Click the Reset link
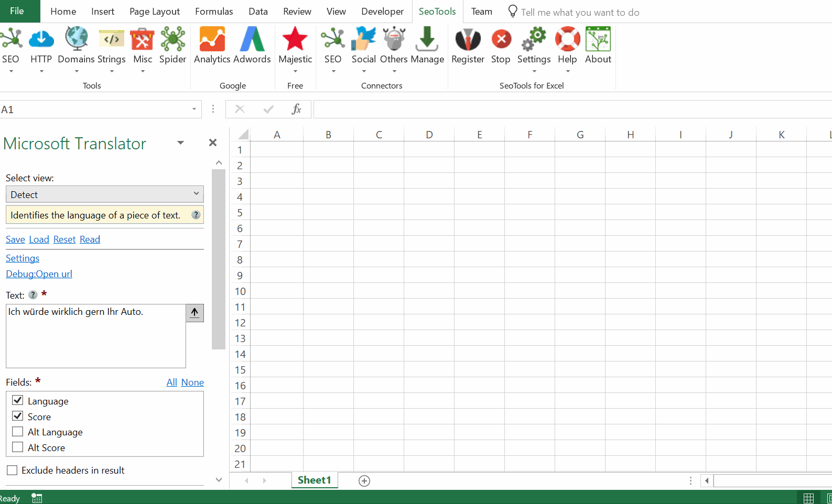Image resolution: width=832 pixels, height=504 pixels. click(x=64, y=239)
